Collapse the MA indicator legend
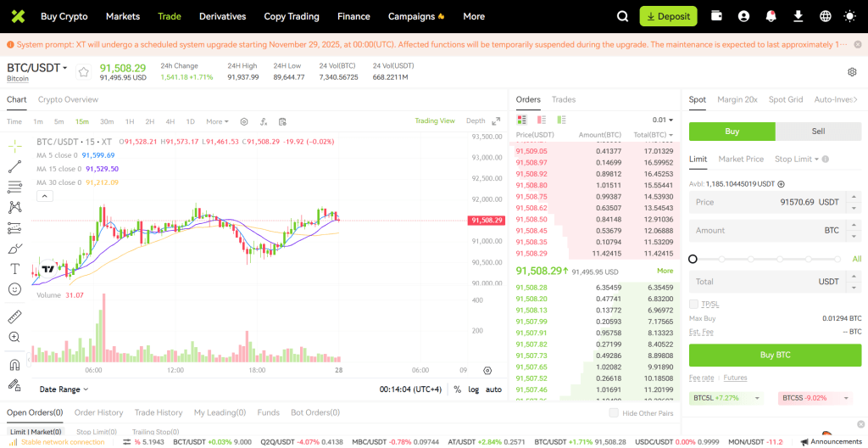The image size is (868, 448). point(44,196)
